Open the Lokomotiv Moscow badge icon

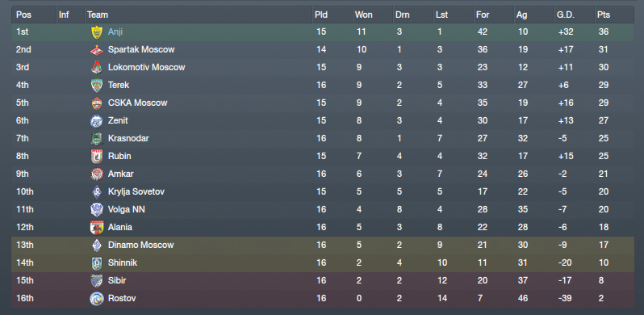97,67
